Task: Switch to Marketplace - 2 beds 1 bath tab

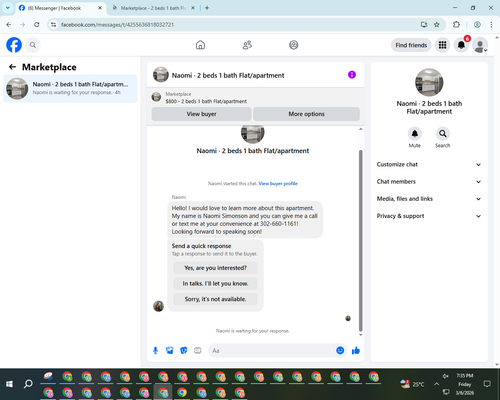Action: tap(153, 8)
